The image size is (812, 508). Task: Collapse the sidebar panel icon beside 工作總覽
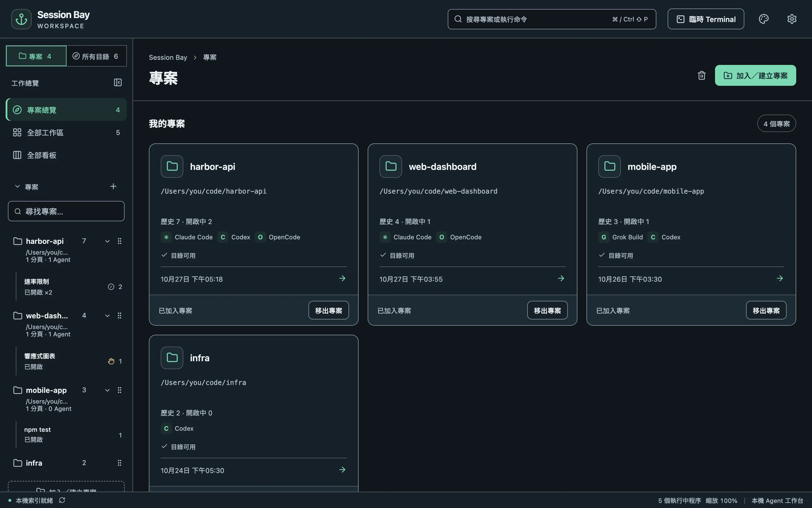tap(118, 83)
